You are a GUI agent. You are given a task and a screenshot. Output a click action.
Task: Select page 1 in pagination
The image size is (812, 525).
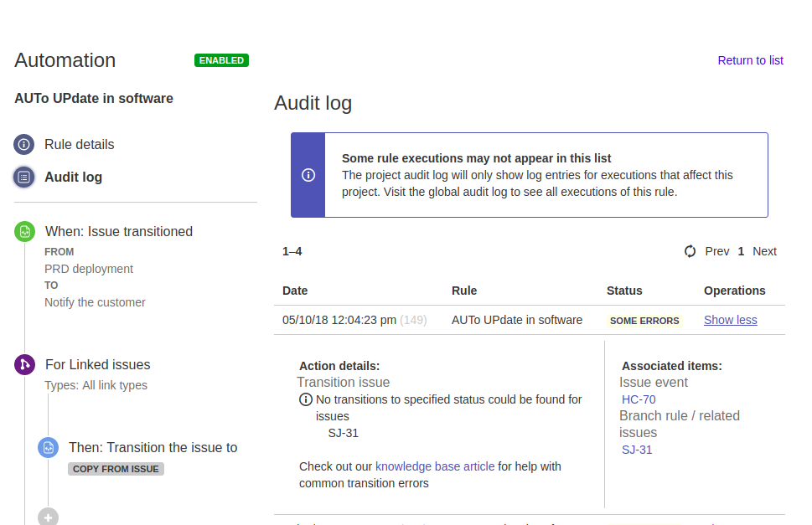click(x=741, y=251)
